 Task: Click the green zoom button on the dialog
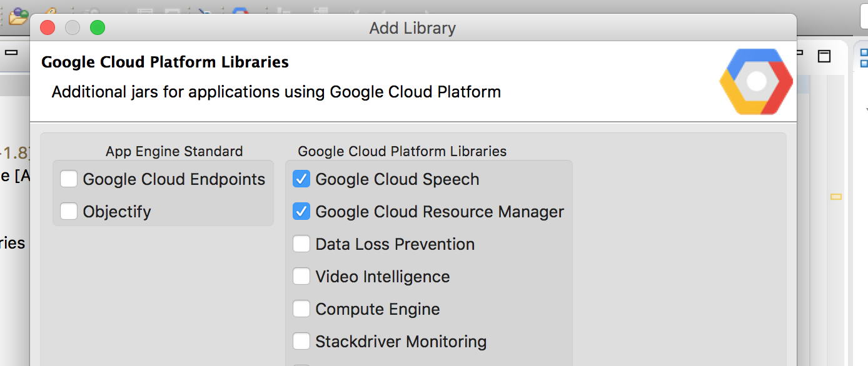click(98, 27)
